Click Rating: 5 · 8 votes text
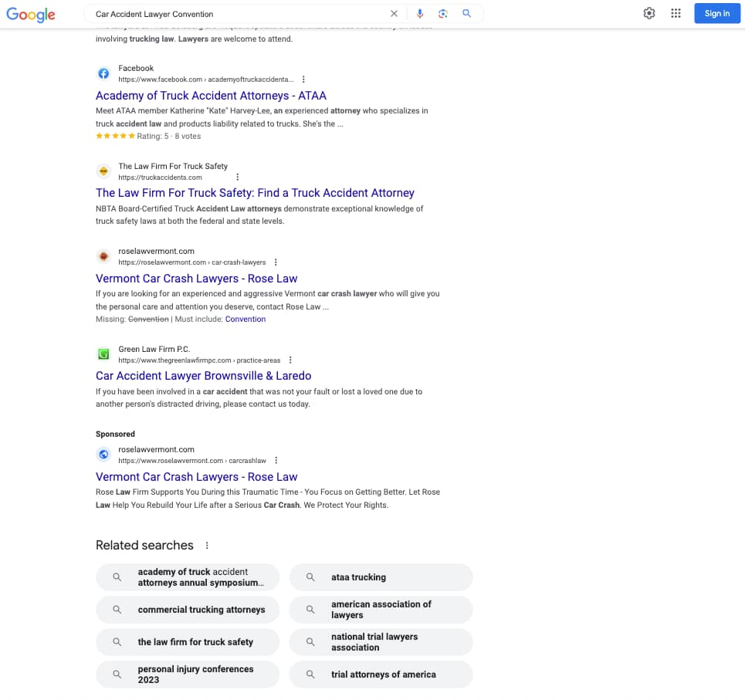This screenshot has height=700, width=745. (x=168, y=137)
